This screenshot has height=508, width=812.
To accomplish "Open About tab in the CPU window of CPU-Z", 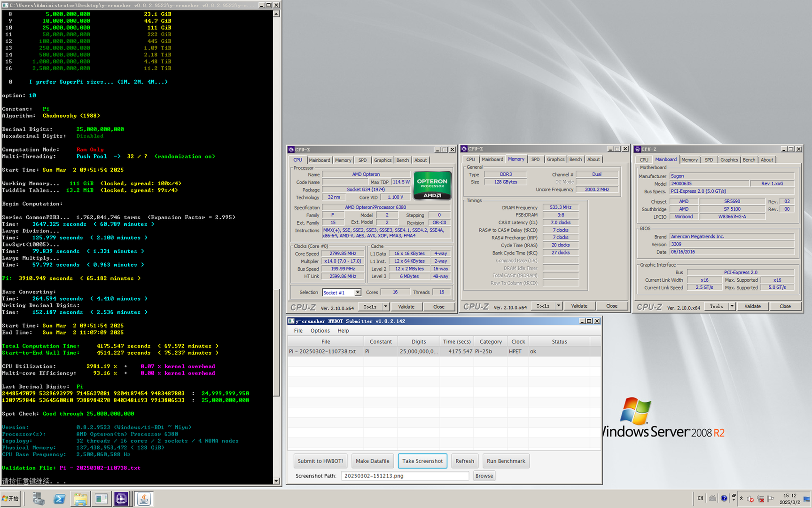I will [421, 160].
